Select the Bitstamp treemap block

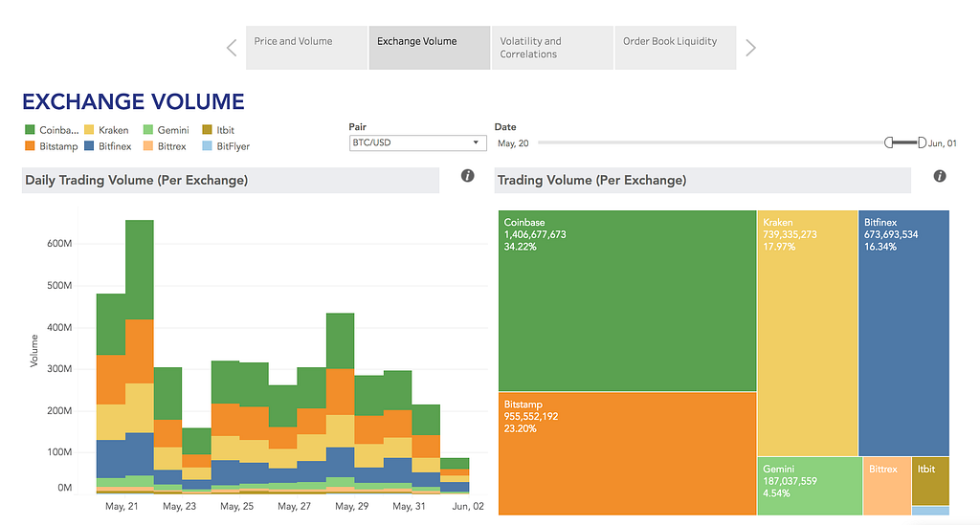tap(627, 452)
